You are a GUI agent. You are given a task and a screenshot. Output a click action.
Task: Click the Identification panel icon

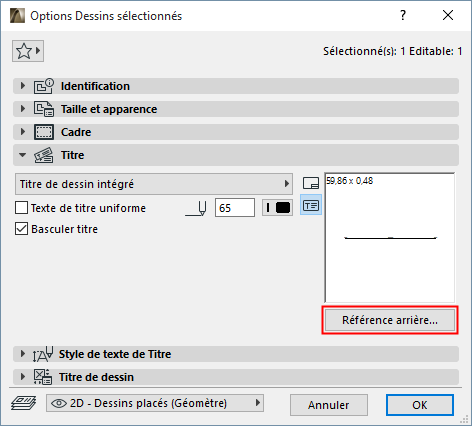pyautogui.click(x=43, y=86)
